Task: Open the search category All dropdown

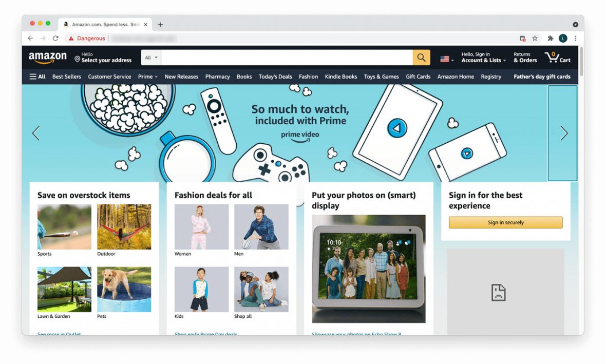Action: coord(150,57)
